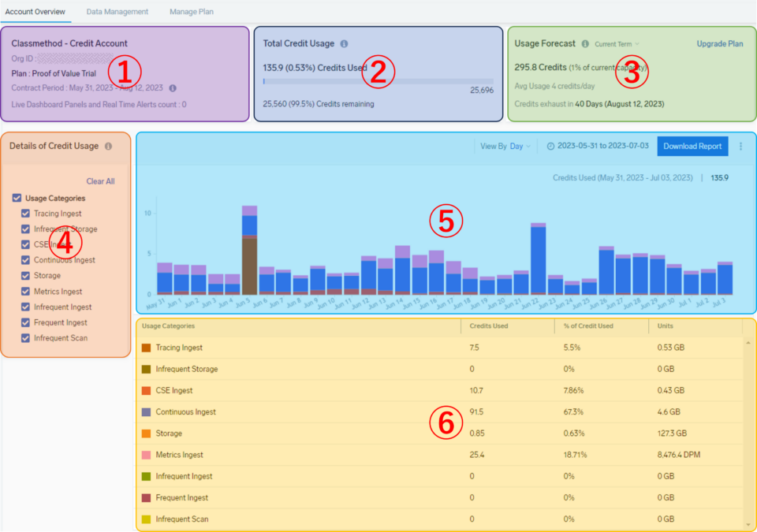The width and height of the screenshot is (757, 532).
Task: Follow the Upgrade Plan link
Action: pyautogui.click(x=719, y=44)
